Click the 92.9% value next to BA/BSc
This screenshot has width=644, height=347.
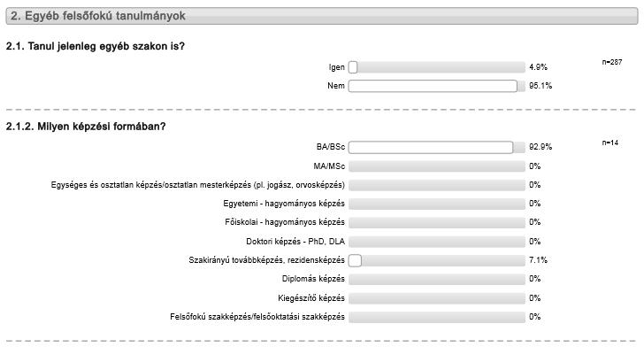(x=540, y=147)
